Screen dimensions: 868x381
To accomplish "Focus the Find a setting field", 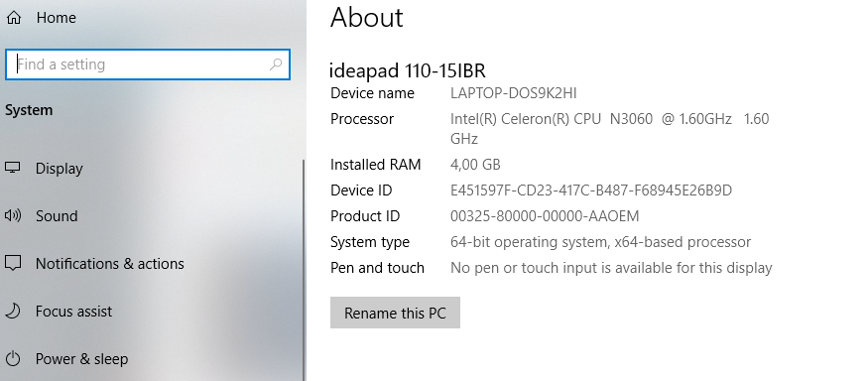I will 147,64.
